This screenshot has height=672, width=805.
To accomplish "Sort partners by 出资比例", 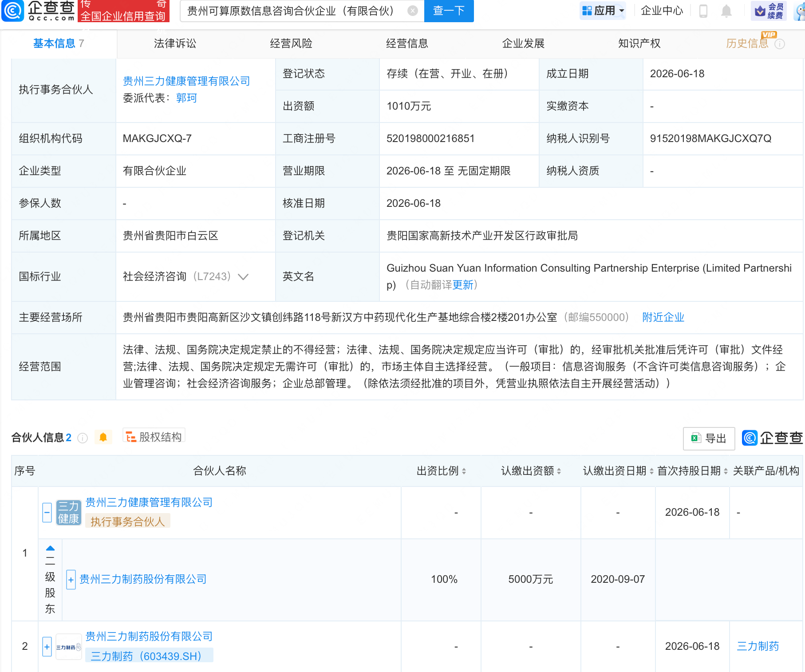I will click(x=464, y=471).
